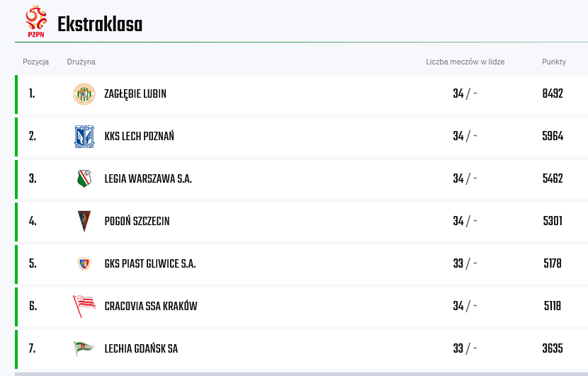588x376 pixels.
Task: Click the Liczba meczów w lidze header
Action: (465, 62)
